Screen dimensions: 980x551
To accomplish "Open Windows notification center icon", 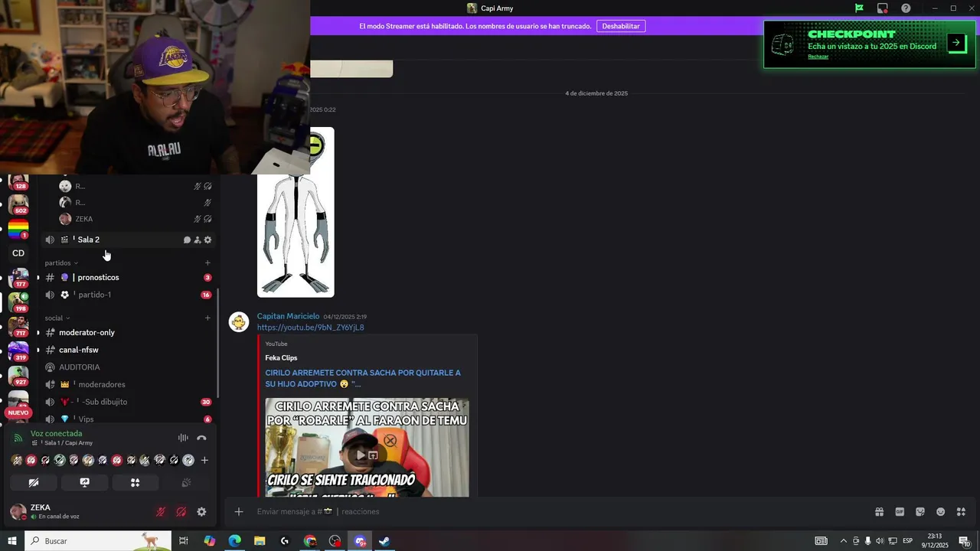I will pyautogui.click(x=965, y=541).
